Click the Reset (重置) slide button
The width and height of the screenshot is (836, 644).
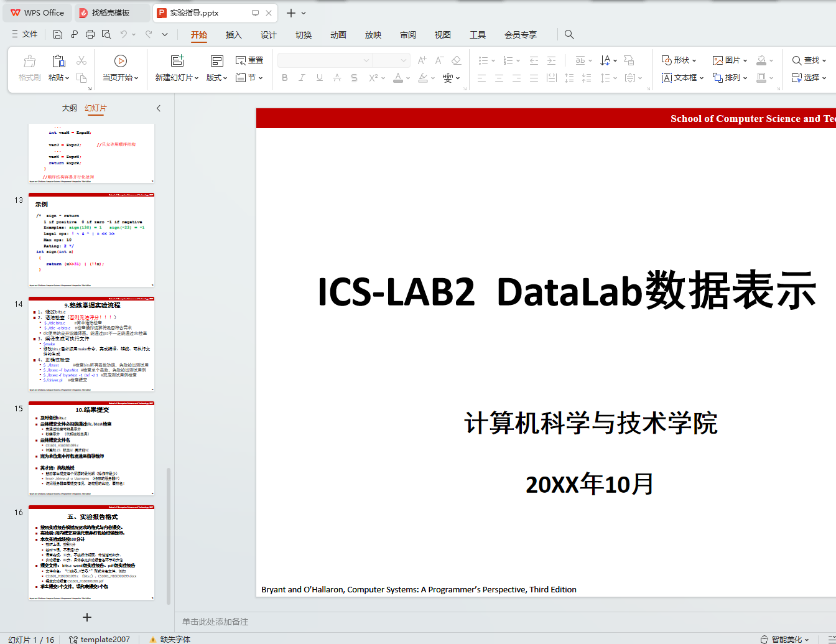click(x=249, y=60)
